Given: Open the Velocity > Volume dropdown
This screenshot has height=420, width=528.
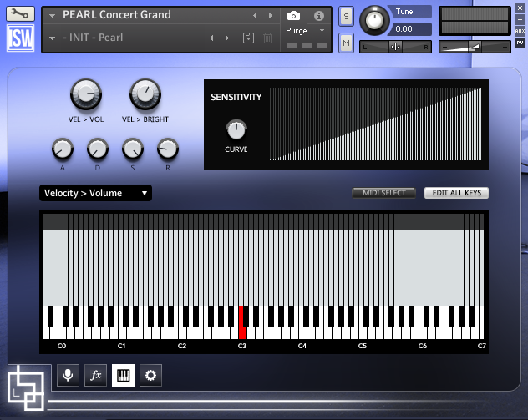Looking at the screenshot, I should 95,193.
